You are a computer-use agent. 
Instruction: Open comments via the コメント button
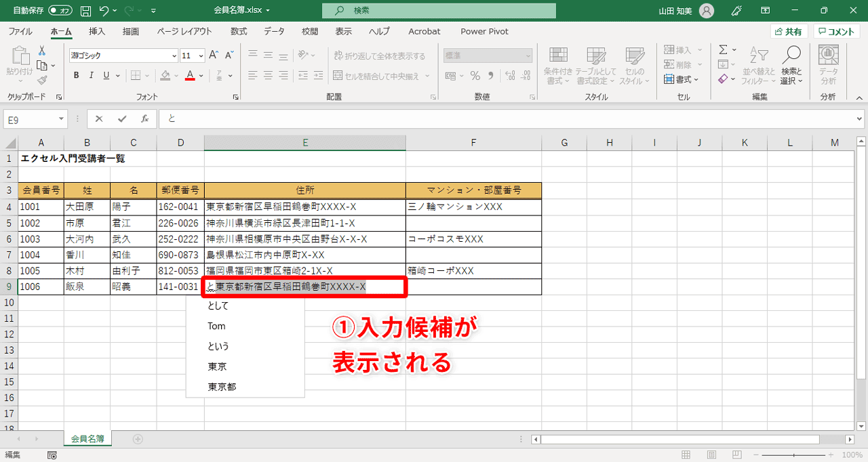835,31
